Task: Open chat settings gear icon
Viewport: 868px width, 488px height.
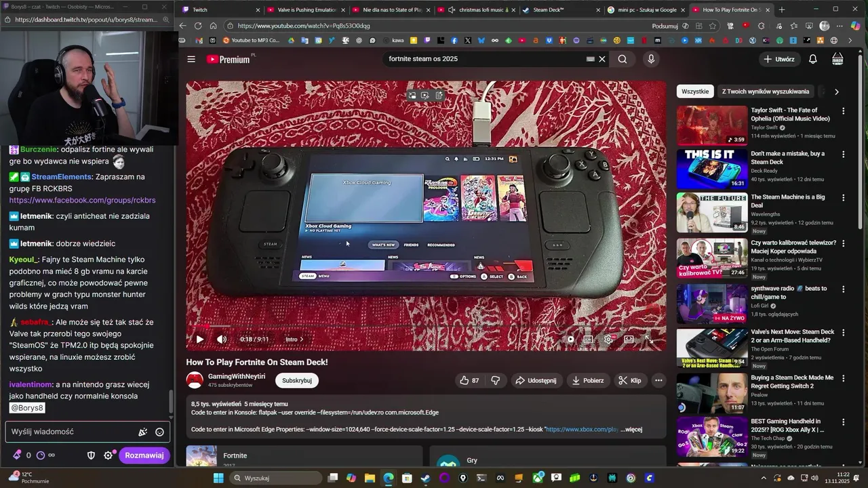Action: (x=108, y=455)
